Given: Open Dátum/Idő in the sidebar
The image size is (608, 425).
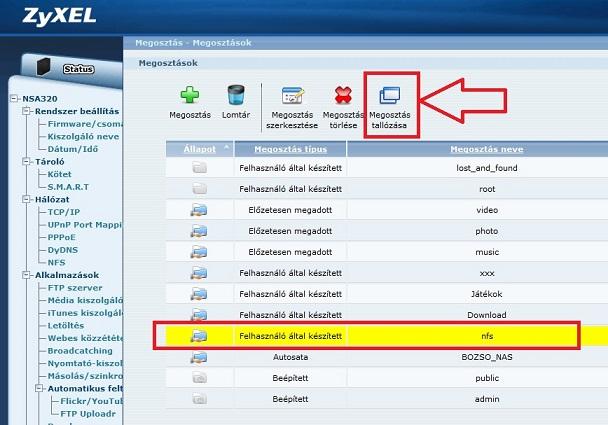Looking at the screenshot, I should [x=73, y=149].
